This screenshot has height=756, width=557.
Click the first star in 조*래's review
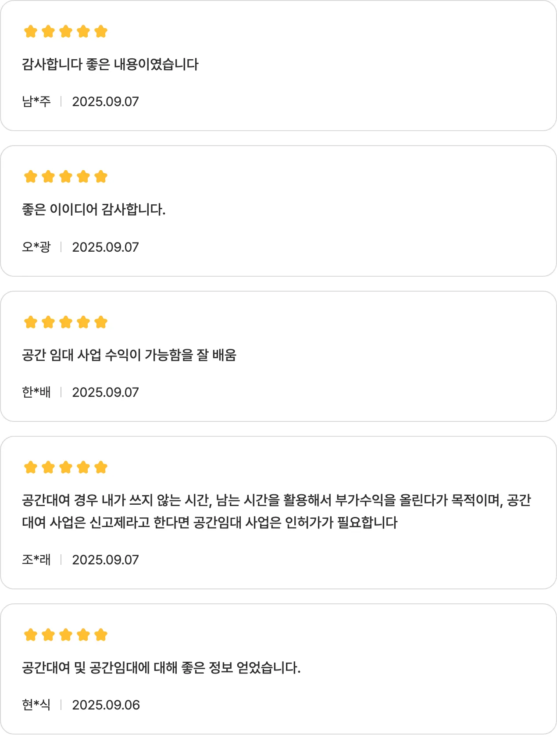point(31,467)
